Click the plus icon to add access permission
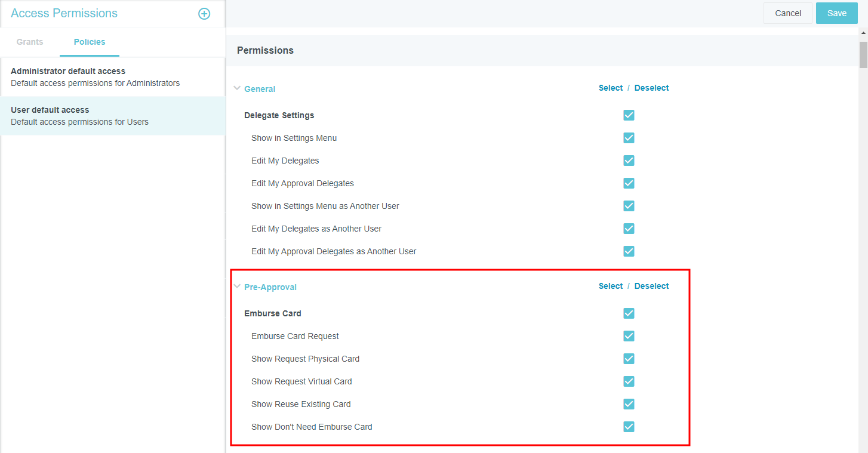Image resolution: width=868 pixels, height=453 pixels. click(x=204, y=14)
